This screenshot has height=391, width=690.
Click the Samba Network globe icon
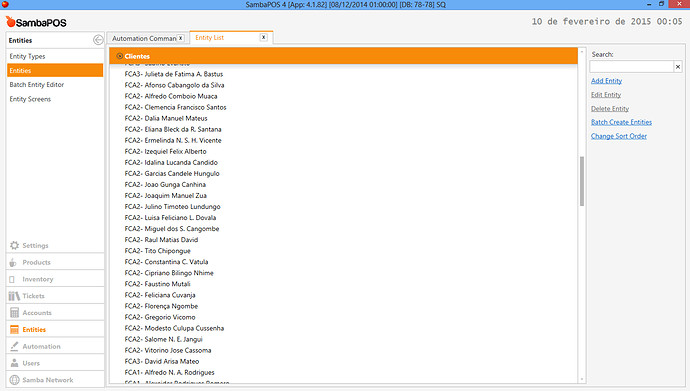coord(15,380)
